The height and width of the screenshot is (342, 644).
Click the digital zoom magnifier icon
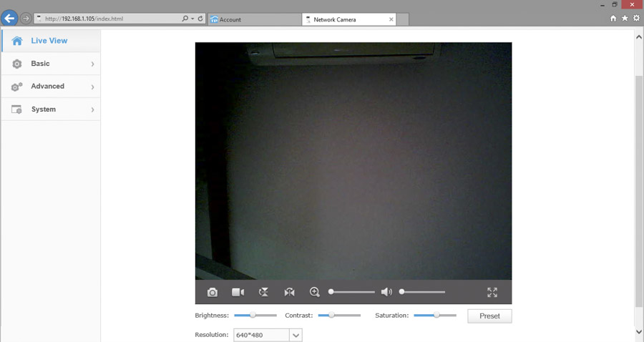point(315,292)
